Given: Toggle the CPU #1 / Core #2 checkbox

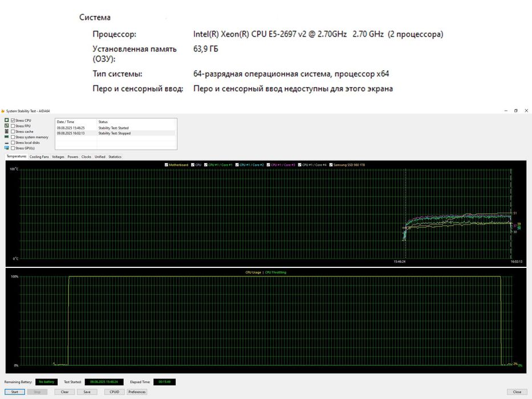Looking at the screenshot, I should point(237,165).
